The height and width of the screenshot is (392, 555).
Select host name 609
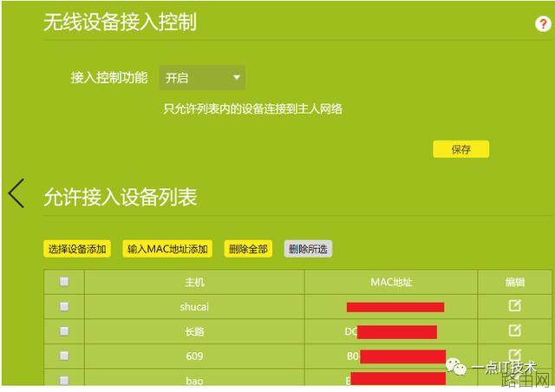194,356
